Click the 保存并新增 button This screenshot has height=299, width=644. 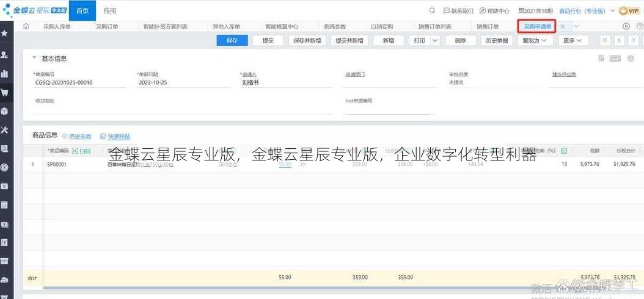click(x=307, y=41)
